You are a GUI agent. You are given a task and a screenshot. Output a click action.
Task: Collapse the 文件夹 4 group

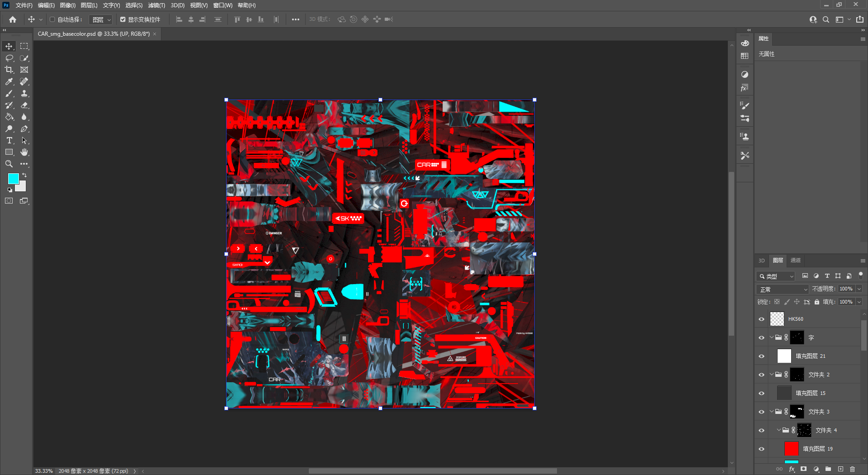point(778,430)
